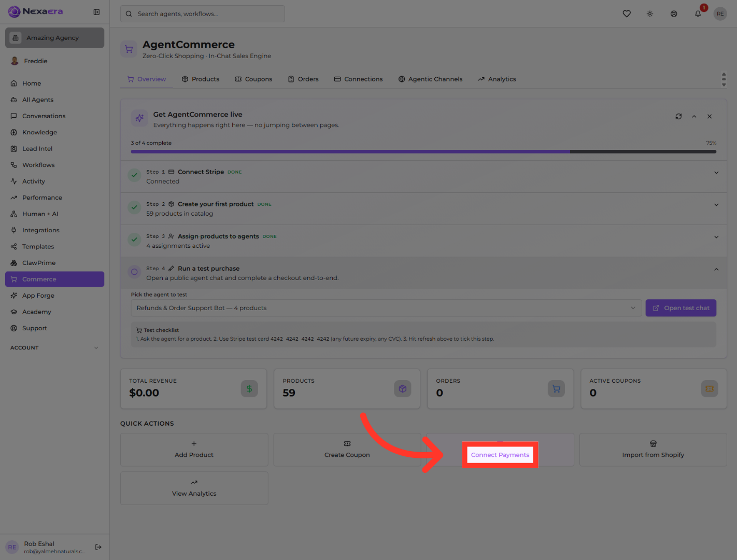The width and height of the screenshot is (737, 560).
Task: Click the Orders cart icon card
Action: click(556, 389)
